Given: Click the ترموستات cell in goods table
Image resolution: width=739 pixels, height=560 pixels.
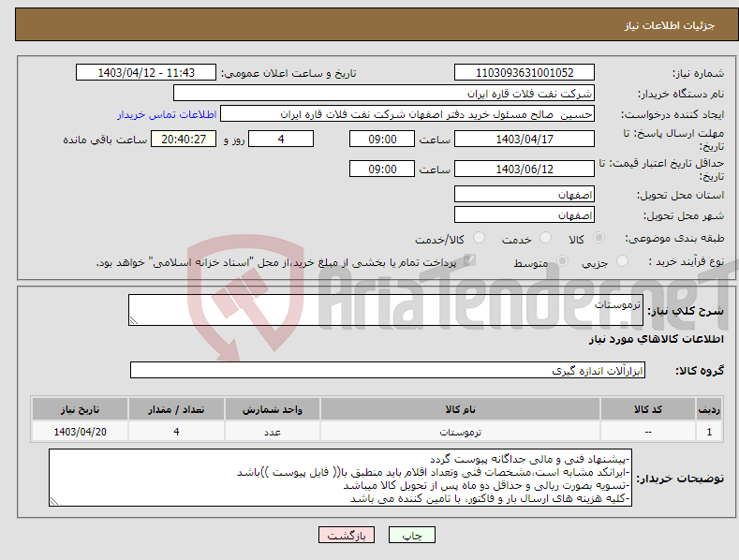Looking at the screenshot, I should (460, 432).
